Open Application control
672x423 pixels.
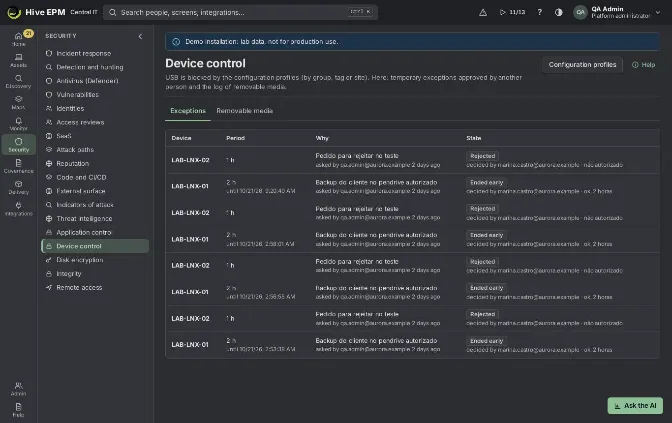click(x=95, y=232)
